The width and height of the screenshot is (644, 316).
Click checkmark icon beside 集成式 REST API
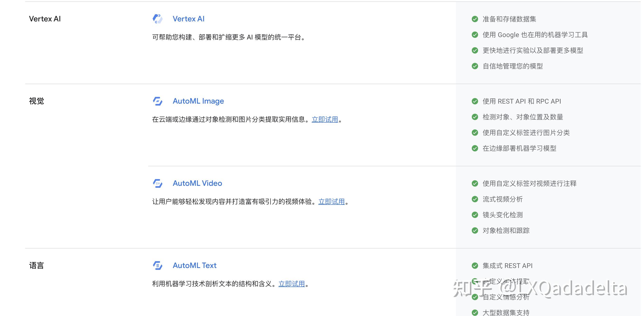coord(475,266)
